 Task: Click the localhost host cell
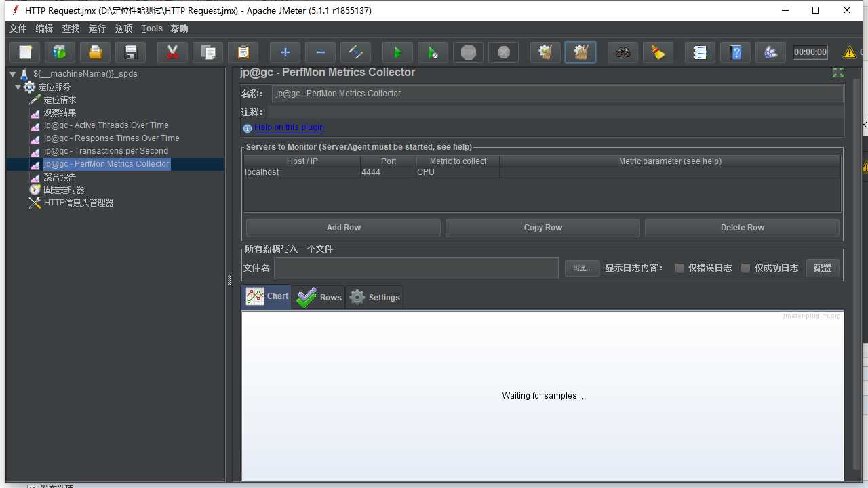pos(302,172)
